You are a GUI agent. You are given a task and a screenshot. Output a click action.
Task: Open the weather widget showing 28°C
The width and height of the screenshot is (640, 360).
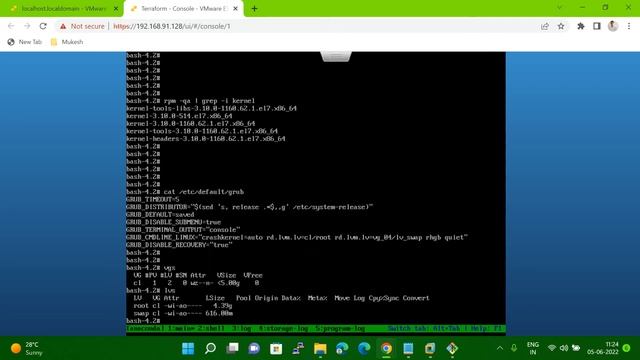27,349
